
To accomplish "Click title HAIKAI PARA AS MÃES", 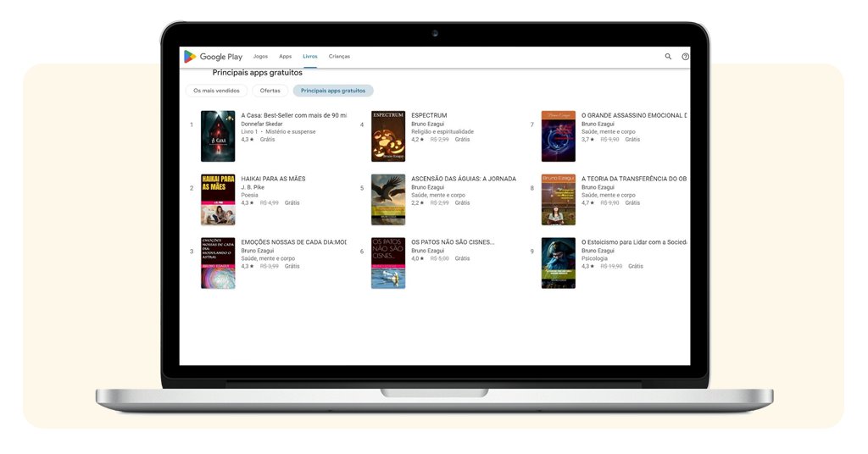I will tap(274, 179).
